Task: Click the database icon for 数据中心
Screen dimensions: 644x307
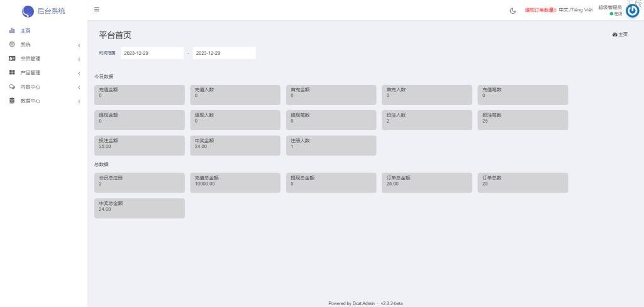Action: (x=12, y=101)
